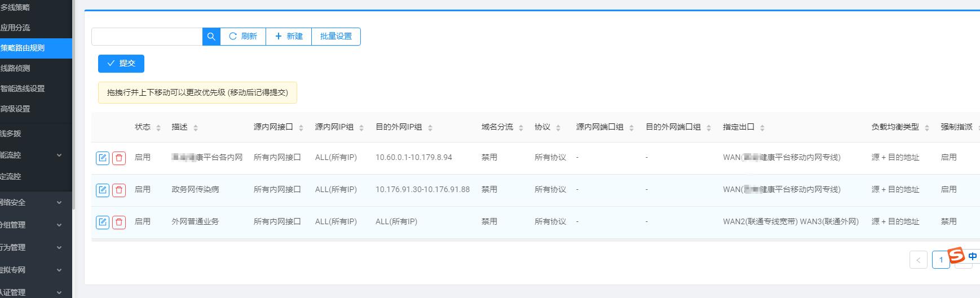
Task: Open the Sogou input method icon
Action: 956,255
